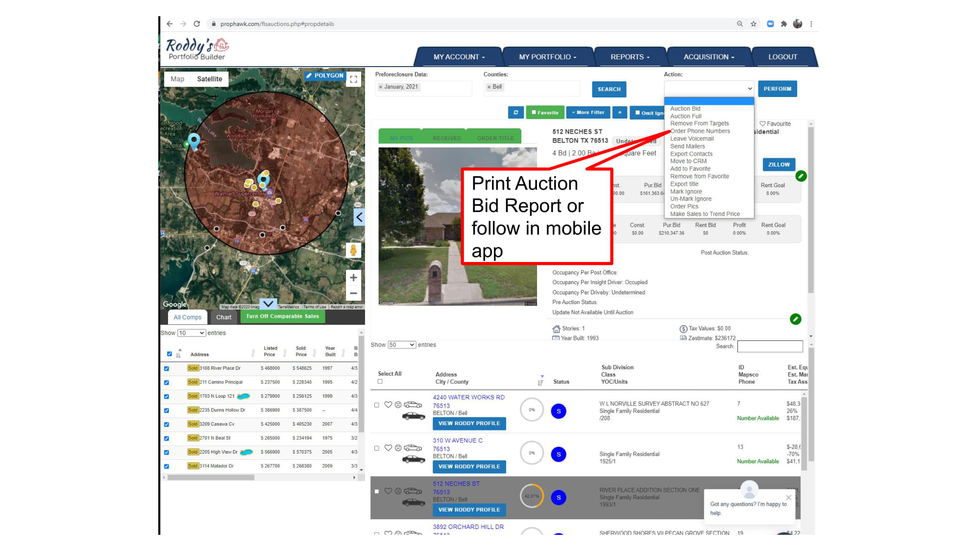Viewport: 980px width, 551px height.
Task: Open Street View via the pegman icon
Action: pos(353,250)
